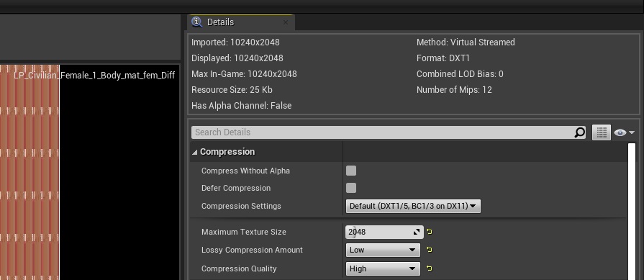Open the Compression Quality dropdown

[383, 268]
